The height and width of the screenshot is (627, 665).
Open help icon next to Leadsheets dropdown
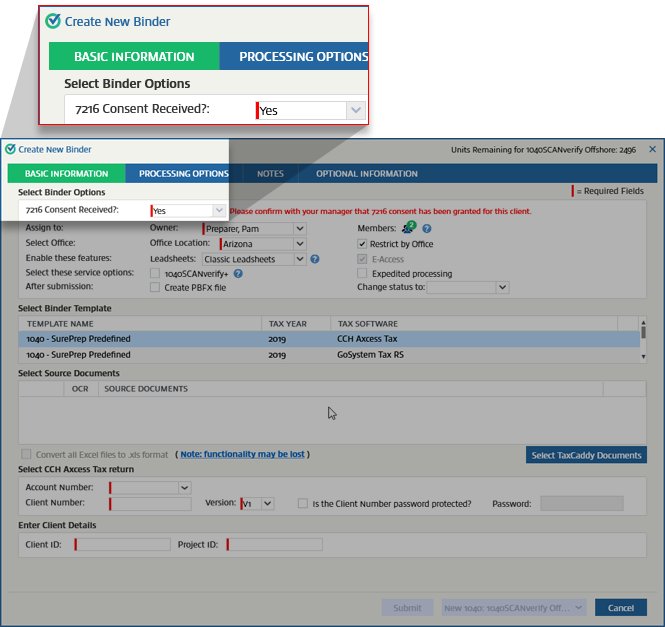pyautogui.click(x=315, y=259)
